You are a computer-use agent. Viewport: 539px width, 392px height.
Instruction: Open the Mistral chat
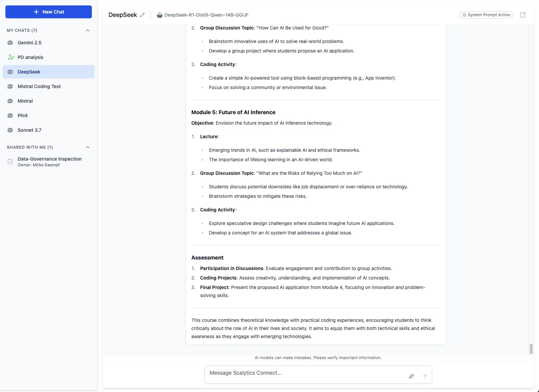[x=25, y=101]
